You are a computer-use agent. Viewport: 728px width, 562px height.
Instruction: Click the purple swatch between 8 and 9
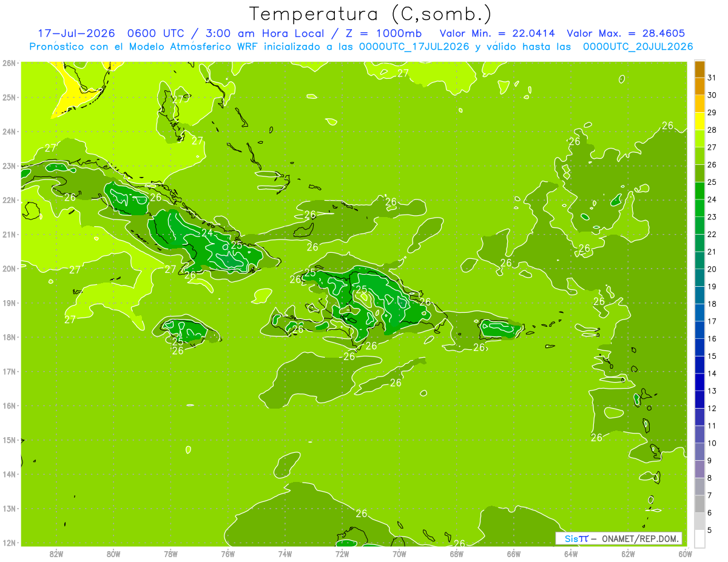click(699, 469)
